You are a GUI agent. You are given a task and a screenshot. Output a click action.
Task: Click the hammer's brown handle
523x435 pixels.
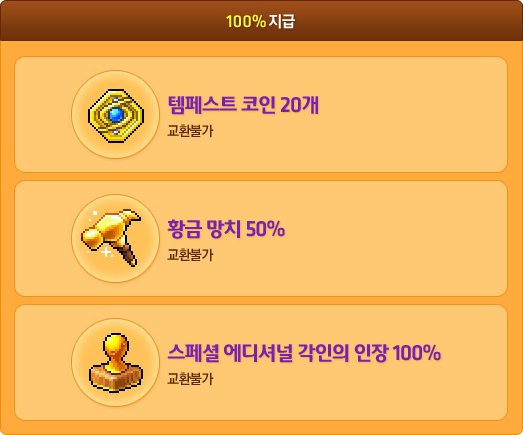pos(129,255)
